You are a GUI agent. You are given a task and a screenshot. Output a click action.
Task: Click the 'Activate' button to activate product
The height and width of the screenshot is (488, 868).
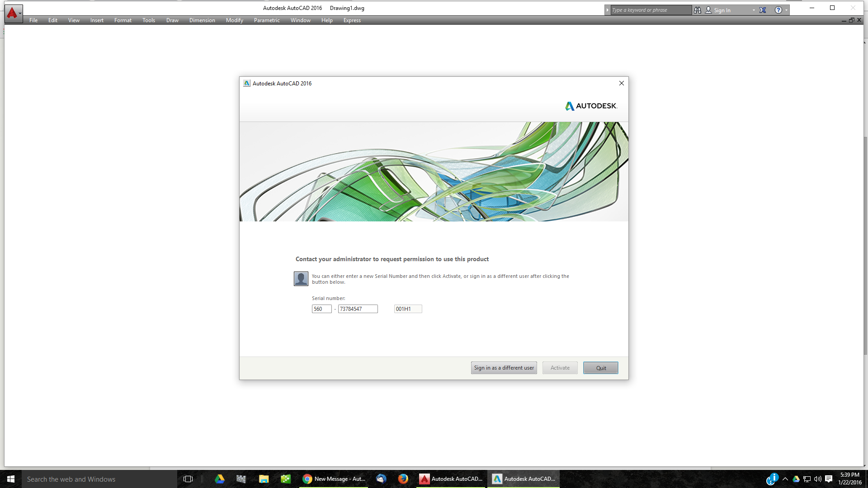559,367
